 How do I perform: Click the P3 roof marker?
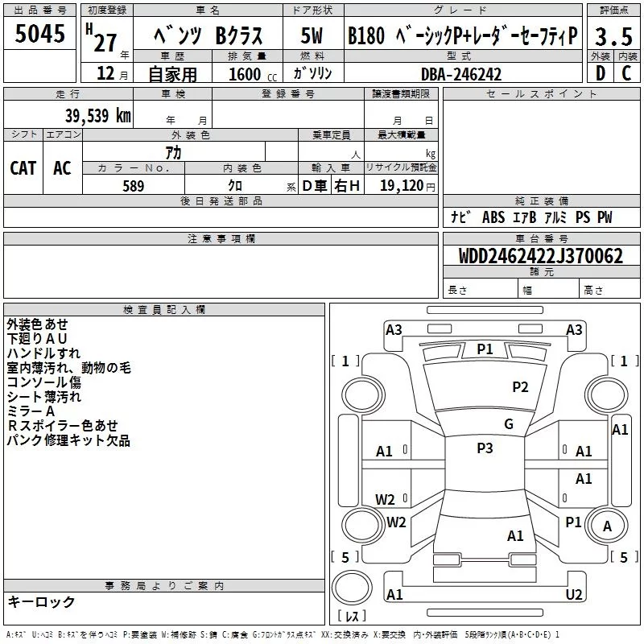[485, 448]
